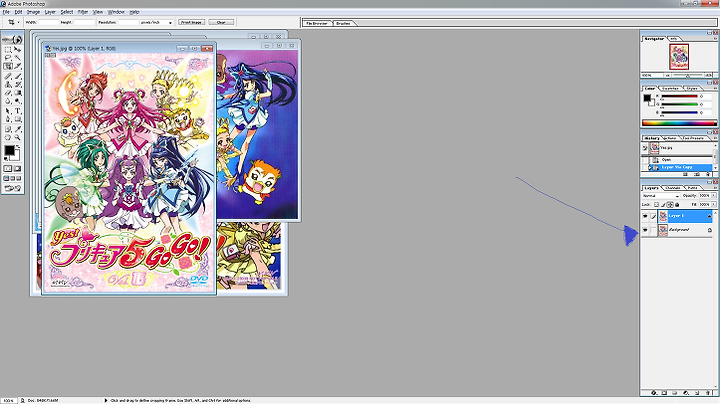The height and width of the screenshot is (404, 720).
Task: Add a layer mask in Layers panel
Action: click(664, 393)
